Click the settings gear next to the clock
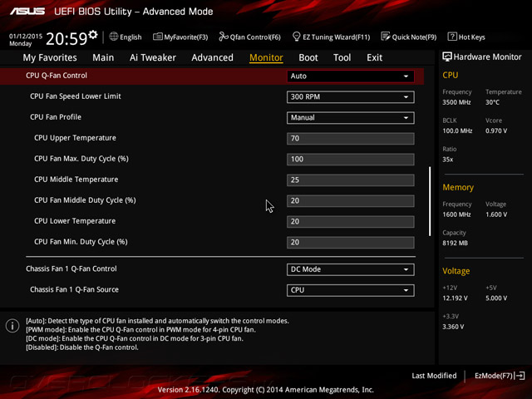 [93, 34]
